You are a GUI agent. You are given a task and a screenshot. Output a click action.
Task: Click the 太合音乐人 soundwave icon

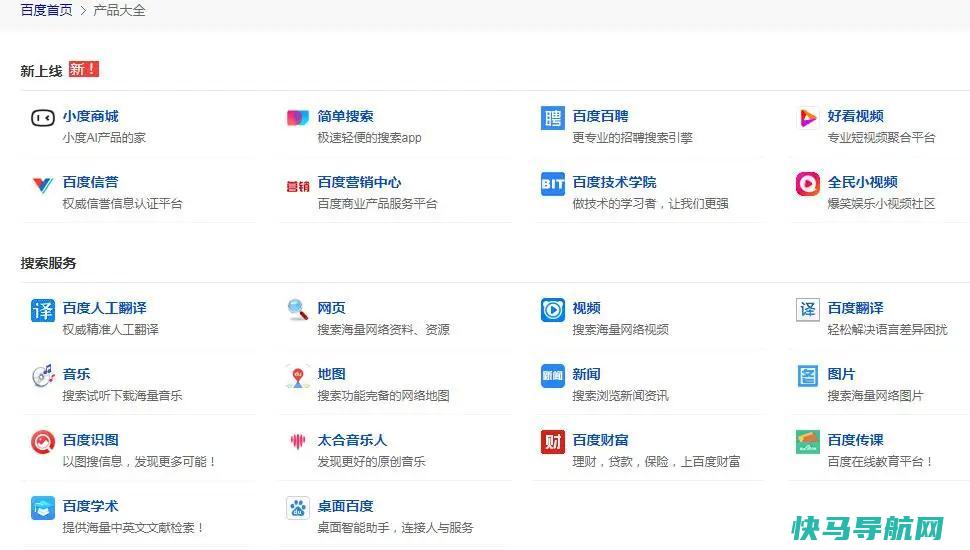tap(298, 441)
